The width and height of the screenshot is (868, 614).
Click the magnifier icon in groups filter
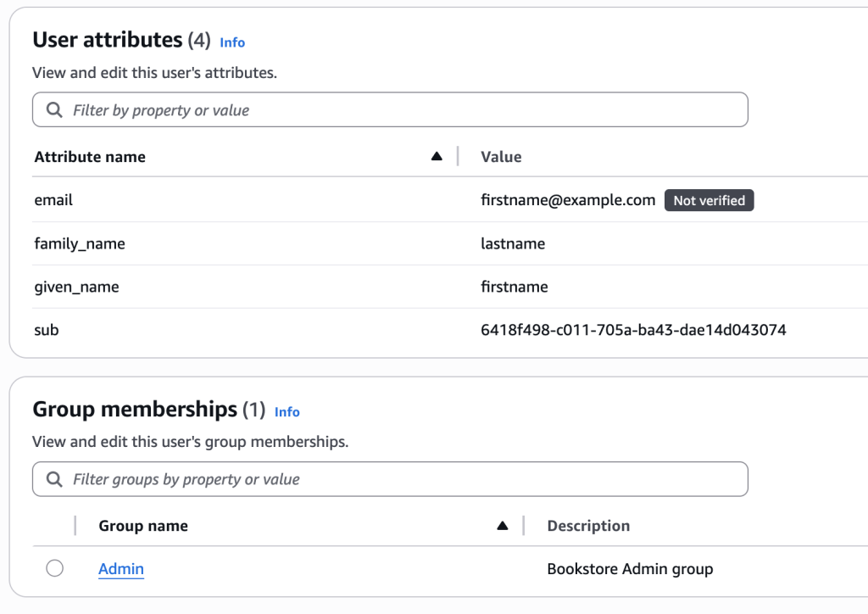point(54,479)
